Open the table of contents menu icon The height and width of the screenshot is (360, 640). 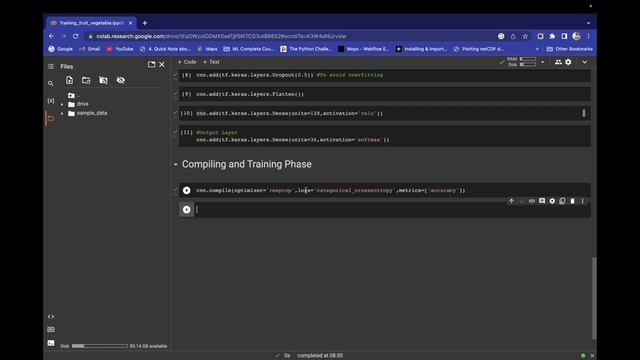(x=51, y=67)
